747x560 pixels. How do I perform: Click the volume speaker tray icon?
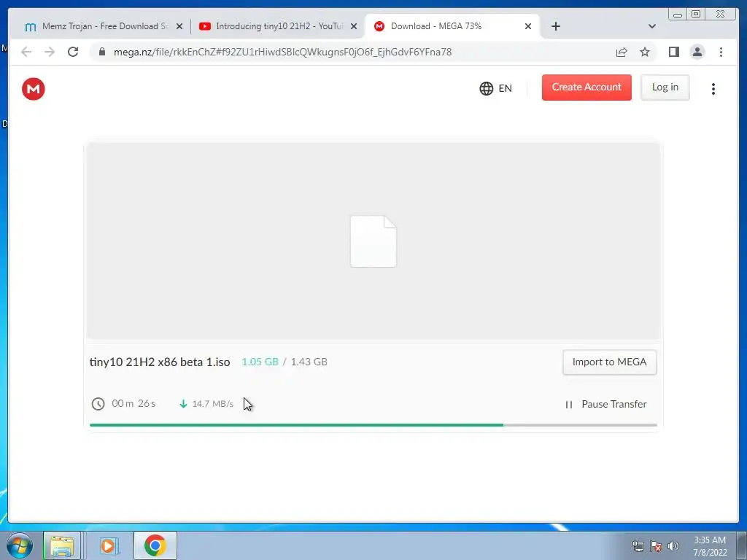673,546
